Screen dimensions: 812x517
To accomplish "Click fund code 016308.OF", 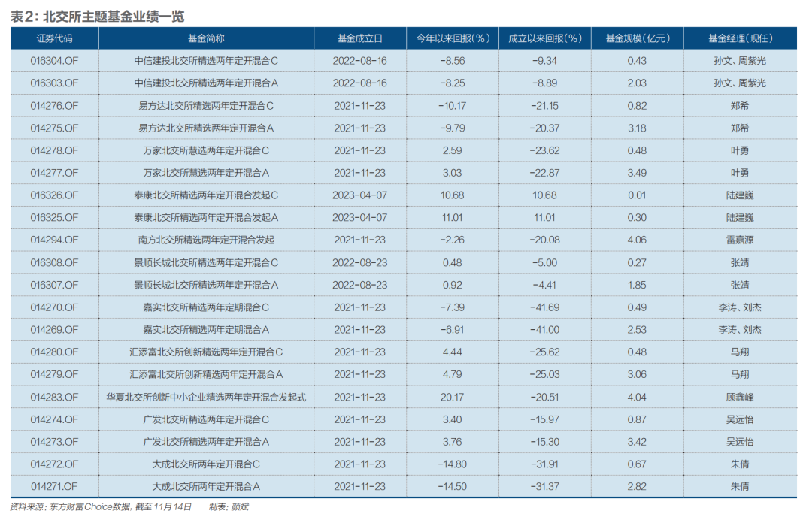I will click(54, 263).
